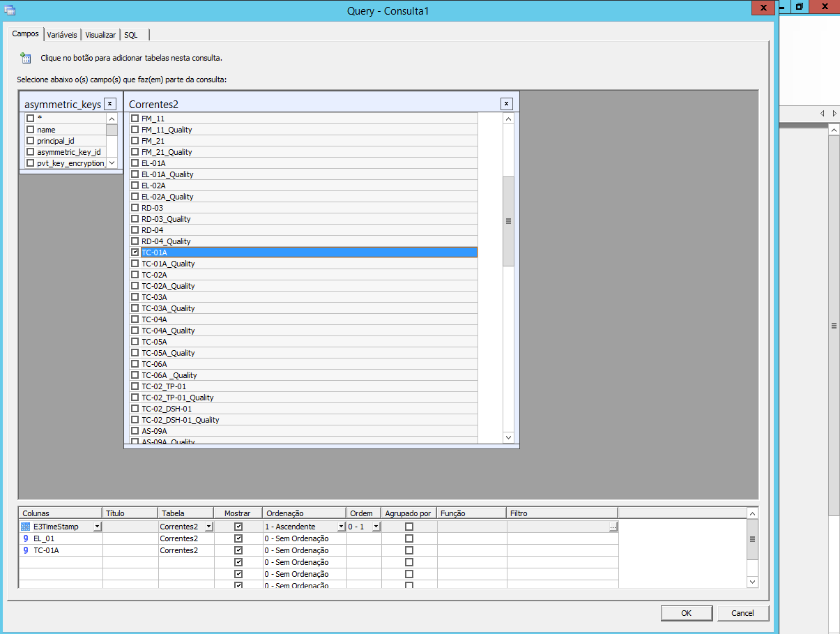
Task: Click the background window's restore button
Action: pos(800,6)
